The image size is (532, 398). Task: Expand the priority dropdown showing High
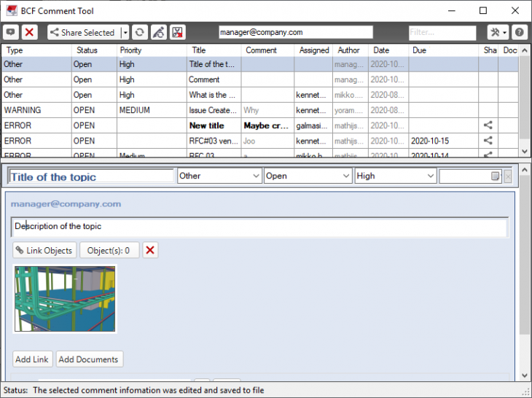pyautogui.click(x=395, y=176)
